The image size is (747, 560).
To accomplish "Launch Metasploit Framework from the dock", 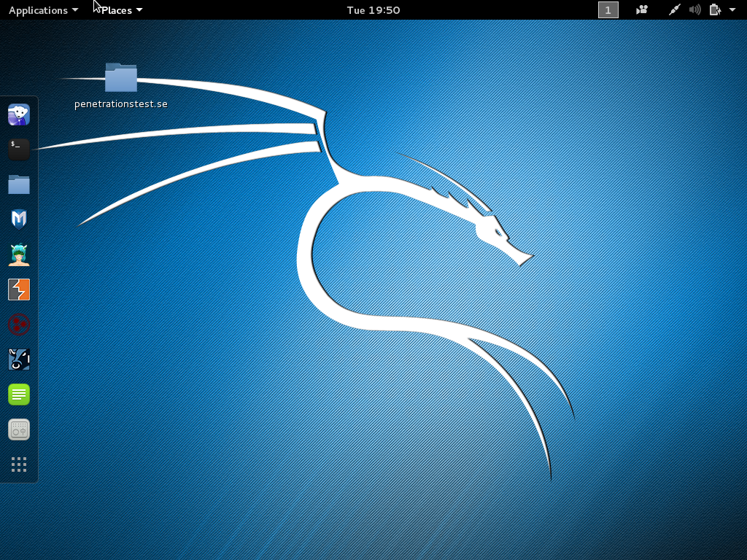I will (19, 219).
